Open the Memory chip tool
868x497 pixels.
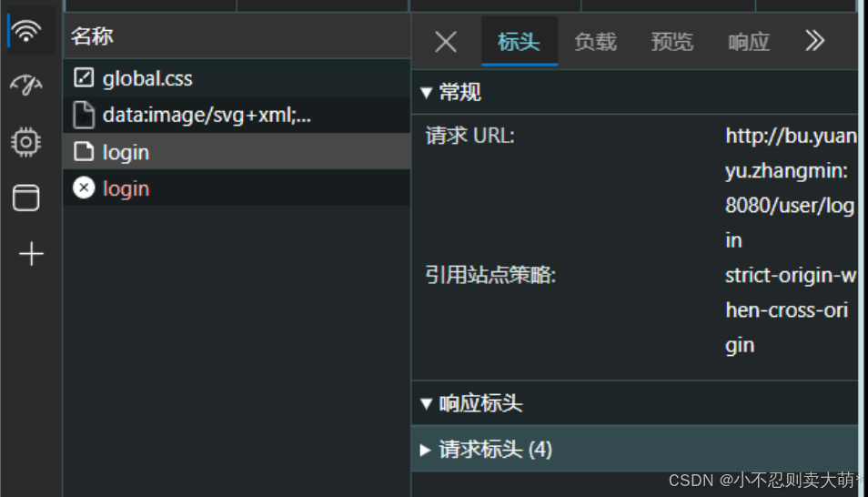click(26, 142)
